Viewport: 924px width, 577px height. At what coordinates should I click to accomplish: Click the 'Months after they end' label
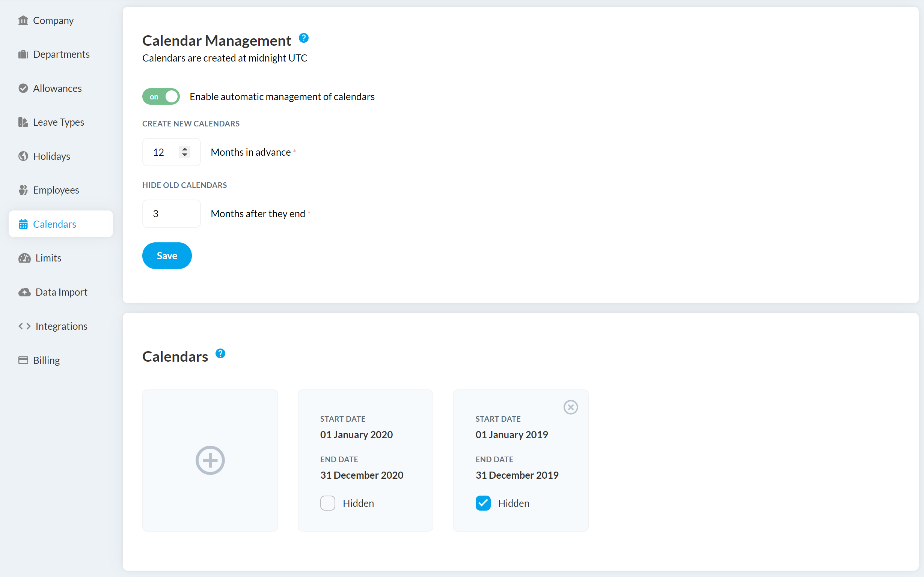pyautogui.click(x=258, y=214)
